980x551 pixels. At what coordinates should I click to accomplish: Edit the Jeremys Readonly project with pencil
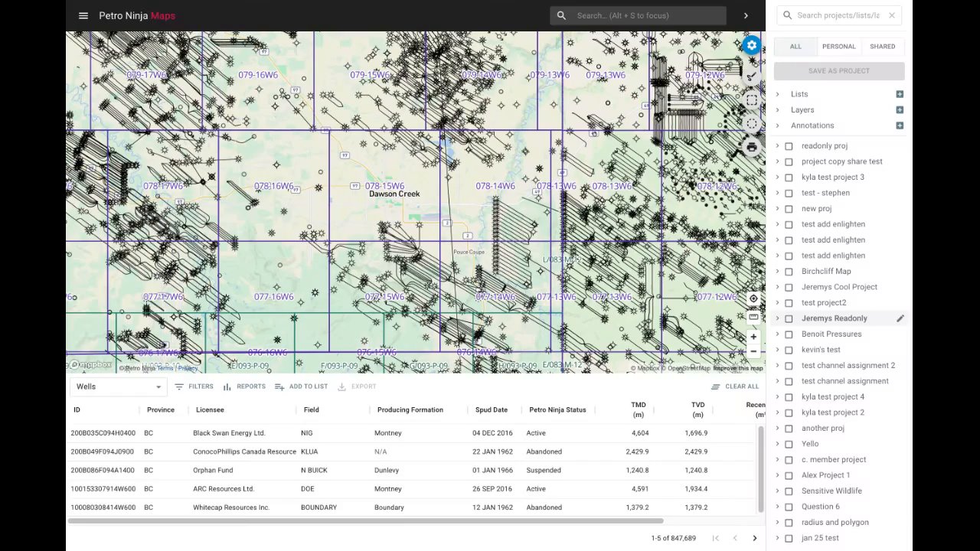pos(900,318)
